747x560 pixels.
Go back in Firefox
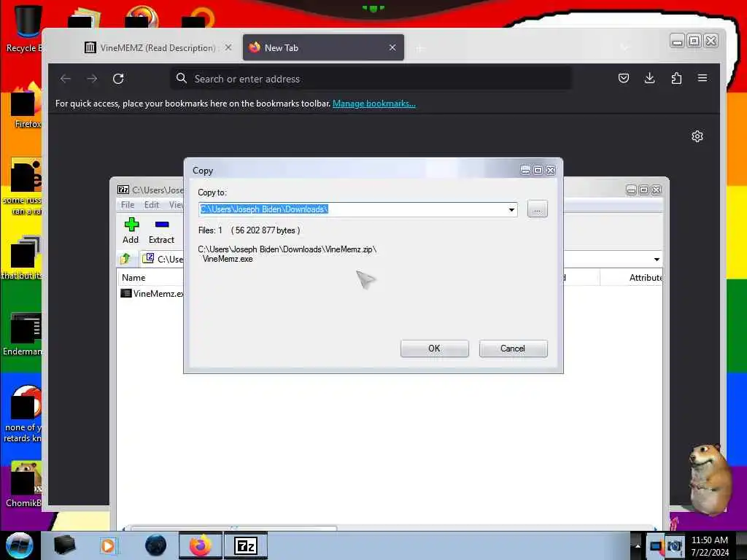click(x=66, y=79)
